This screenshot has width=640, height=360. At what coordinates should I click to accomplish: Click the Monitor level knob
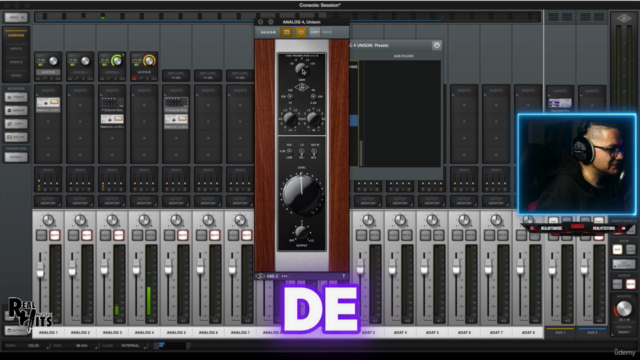tap(624, 309)
